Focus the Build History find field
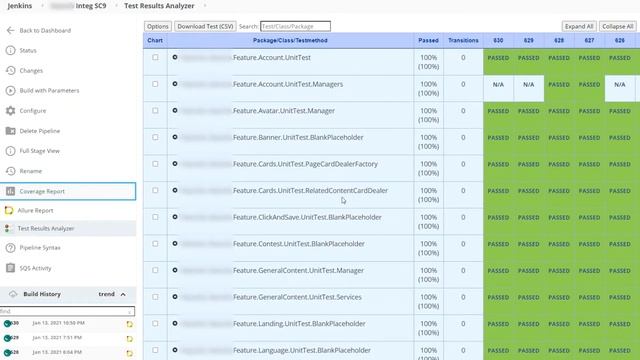This screenshot has height=360, width=640. [x=67, y=311]
